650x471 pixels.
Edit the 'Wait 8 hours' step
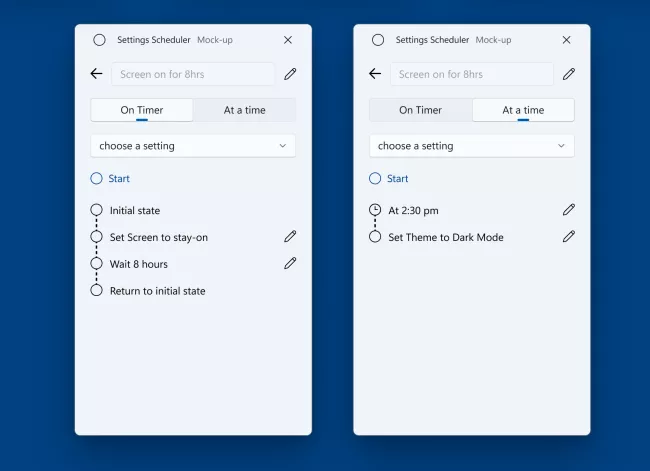click(290, 263)
